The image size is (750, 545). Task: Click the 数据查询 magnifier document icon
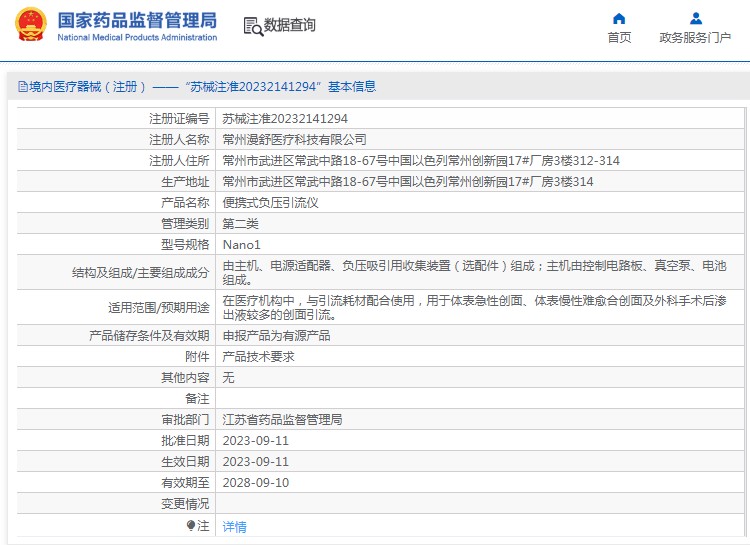pyautogui.click(x=253, y=26)
